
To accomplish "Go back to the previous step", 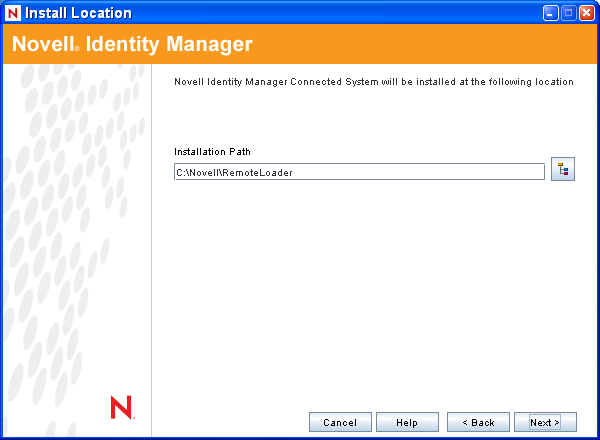I will tap(478, 422).
